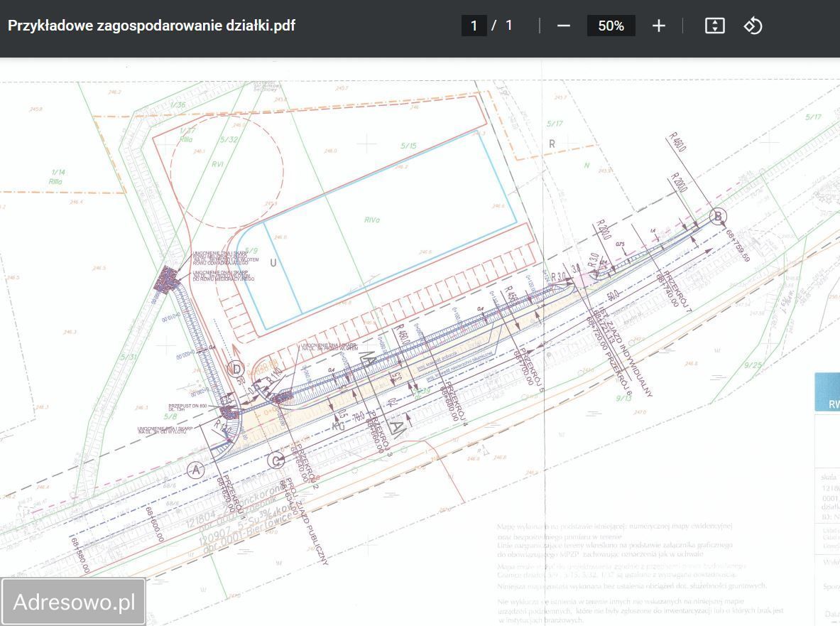Screen dimensions: 840x626
Task: Click the 1/14 RIIIa plot label
Action: 57,176
